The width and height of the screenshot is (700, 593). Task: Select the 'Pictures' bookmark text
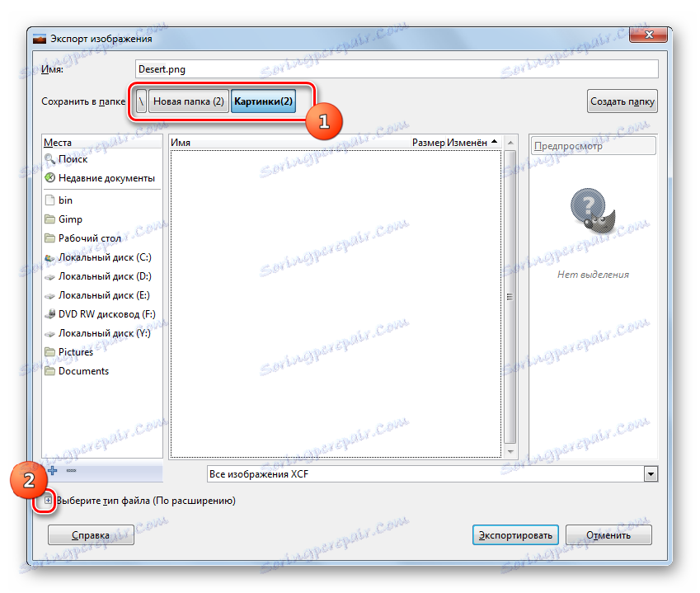click(76, 352)
